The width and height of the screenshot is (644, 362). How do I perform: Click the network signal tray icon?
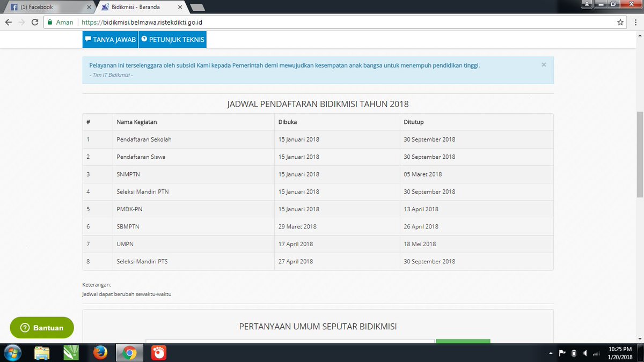coord(596,353)
